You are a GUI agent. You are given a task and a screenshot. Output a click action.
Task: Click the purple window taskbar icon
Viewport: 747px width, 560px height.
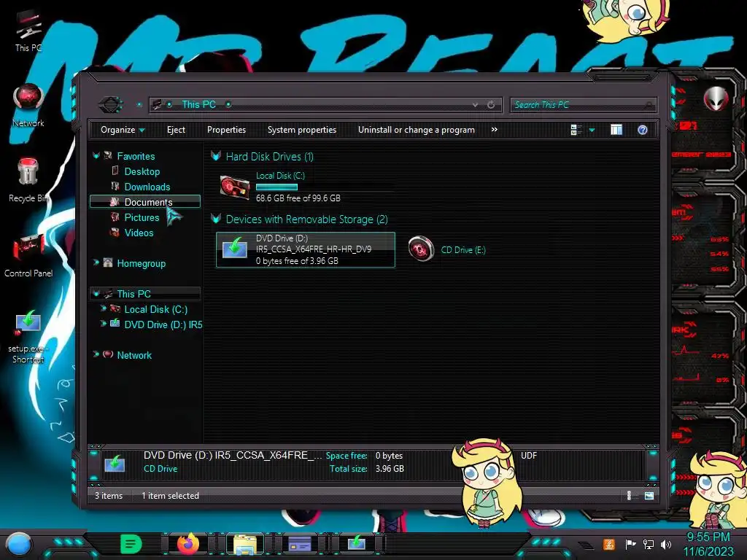(300, 544)
